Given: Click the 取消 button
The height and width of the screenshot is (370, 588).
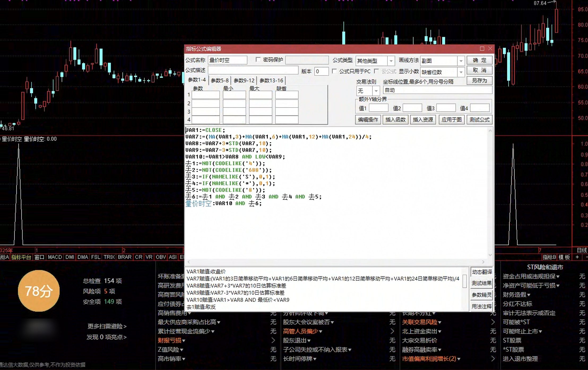Looking at the screenshot, I should [x=479, y=70].
